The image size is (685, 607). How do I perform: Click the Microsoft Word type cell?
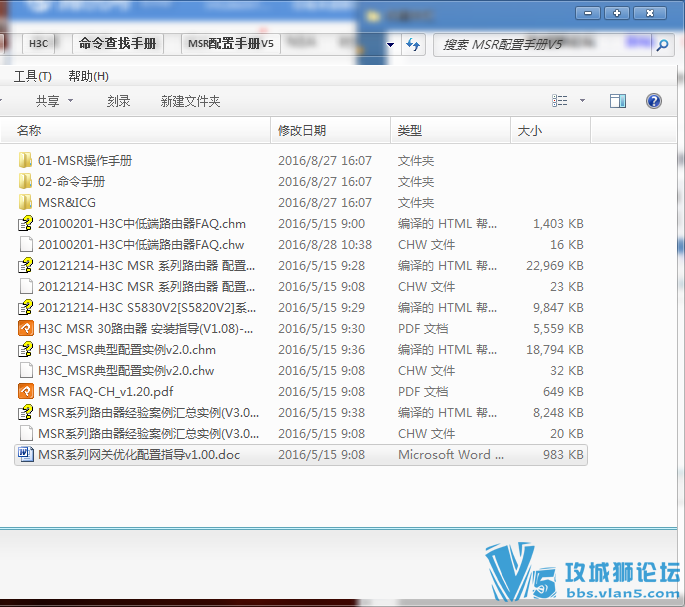[451, 454]
